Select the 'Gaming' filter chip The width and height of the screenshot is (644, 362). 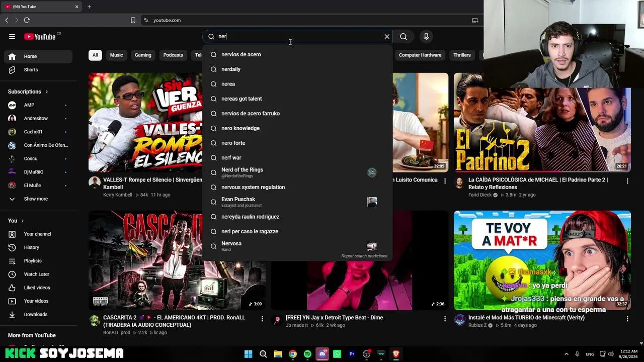(143, 55)
